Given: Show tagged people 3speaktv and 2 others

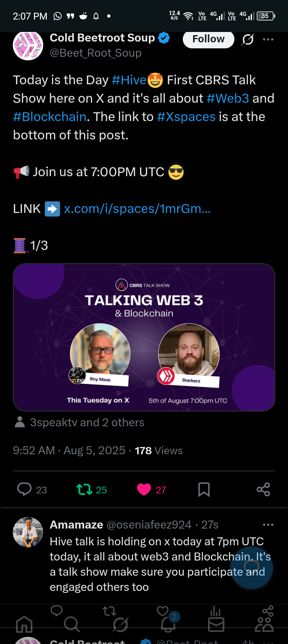Looking at the screenshot, I should tap(79, 422).
